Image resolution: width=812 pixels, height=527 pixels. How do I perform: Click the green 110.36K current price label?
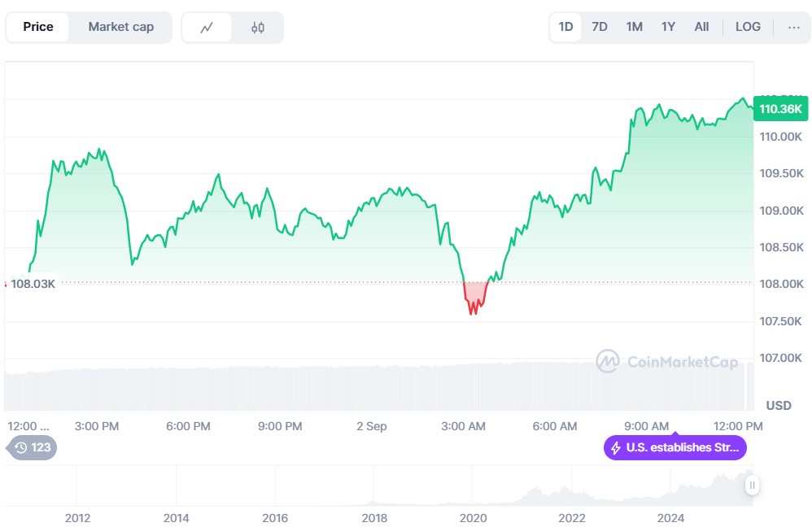pos(780,109)
